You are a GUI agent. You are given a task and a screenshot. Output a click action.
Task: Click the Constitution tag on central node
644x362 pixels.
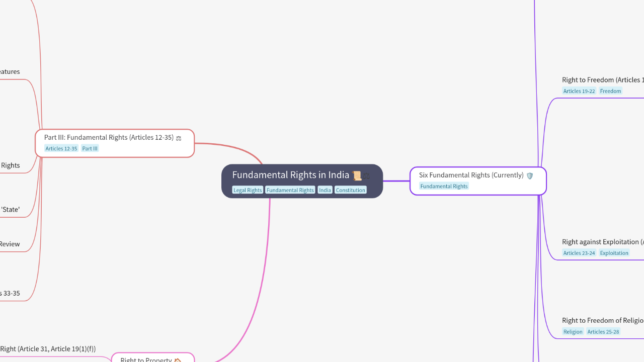tap(351, 190)
